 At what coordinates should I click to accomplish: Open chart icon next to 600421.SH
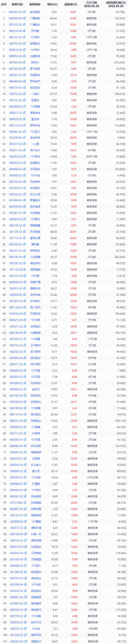(x=24, y=320)
